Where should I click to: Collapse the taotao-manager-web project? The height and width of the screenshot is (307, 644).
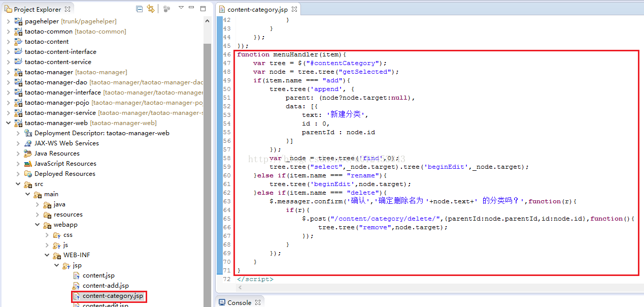point(8,123)
